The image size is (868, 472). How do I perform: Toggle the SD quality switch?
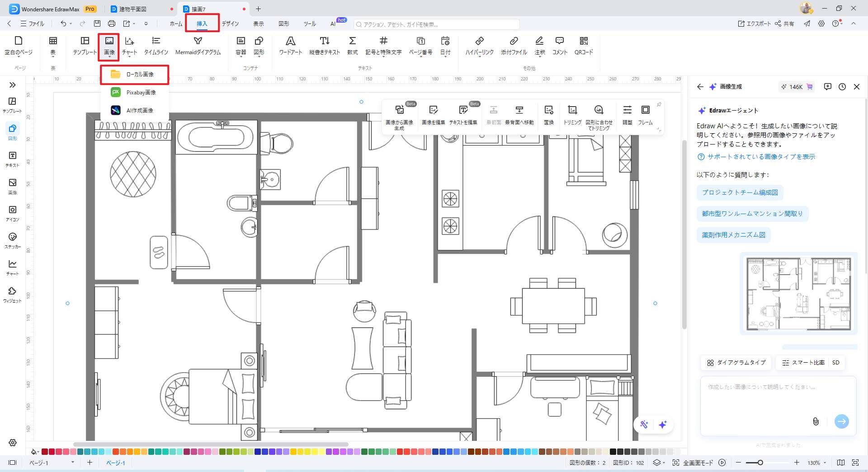point(835,363)
